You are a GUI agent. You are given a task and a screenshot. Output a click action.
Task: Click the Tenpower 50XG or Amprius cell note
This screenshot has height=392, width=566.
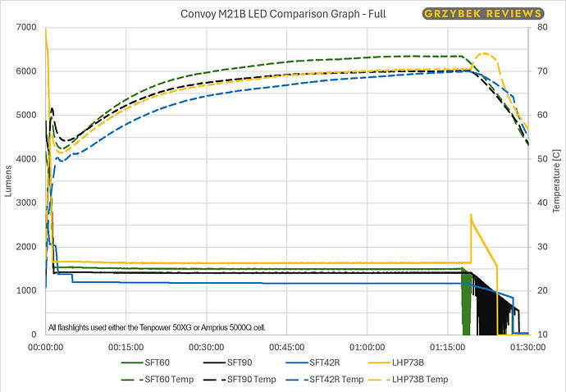157,328
